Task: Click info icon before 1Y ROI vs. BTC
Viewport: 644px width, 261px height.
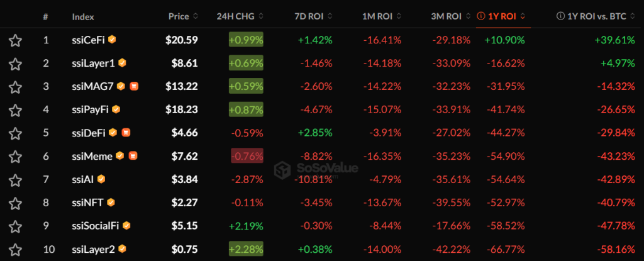Action: tap(562, 16)
